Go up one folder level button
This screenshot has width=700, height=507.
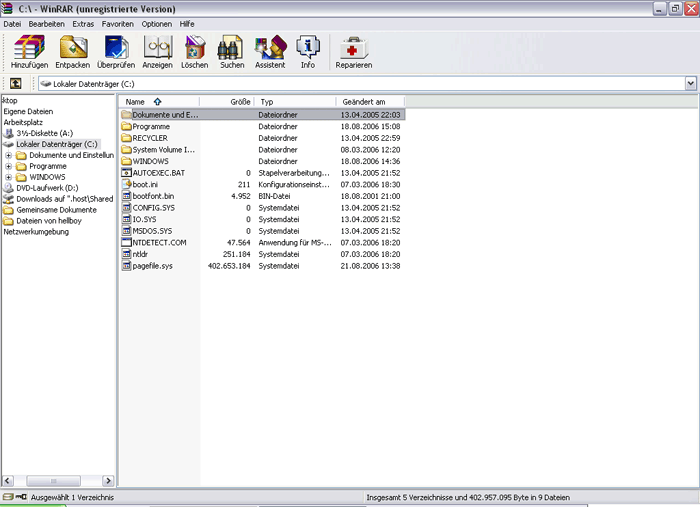click(x=16, y=84)
